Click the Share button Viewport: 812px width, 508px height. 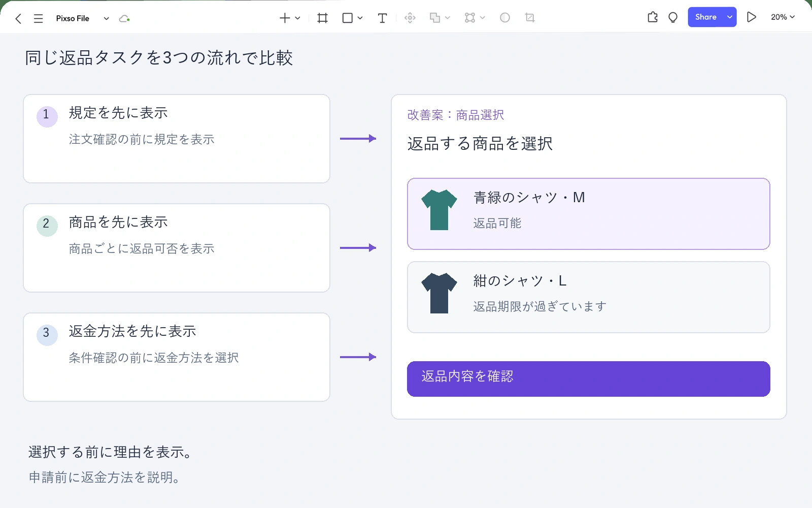tap(706, 17)
